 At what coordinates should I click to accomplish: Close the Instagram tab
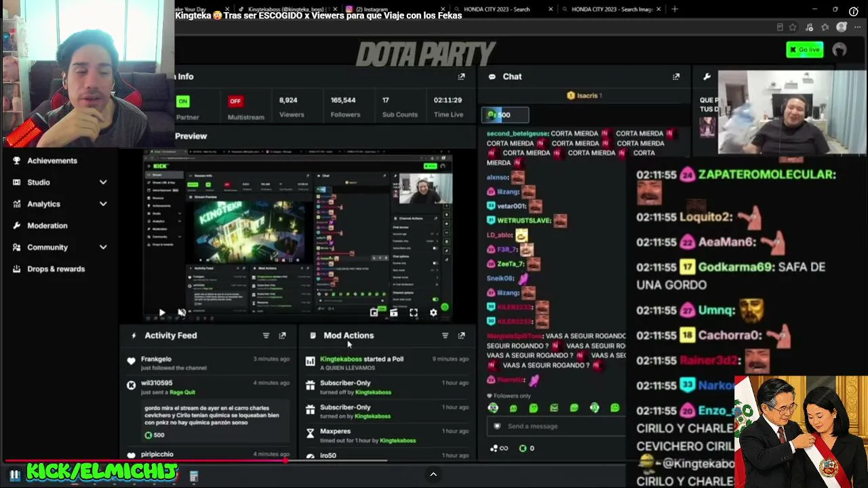(x=443, y=9)
